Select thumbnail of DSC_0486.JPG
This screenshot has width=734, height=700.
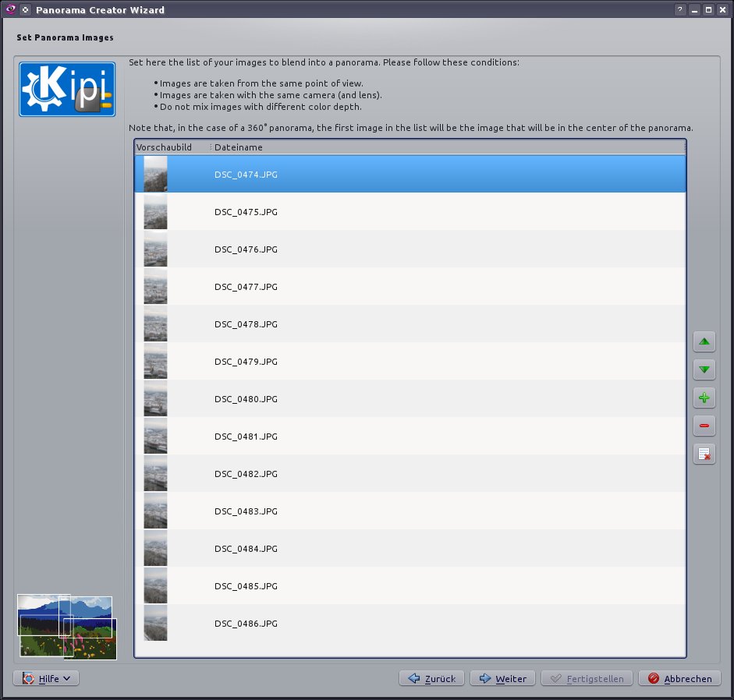pyautogui.click(x=155, y=624)
